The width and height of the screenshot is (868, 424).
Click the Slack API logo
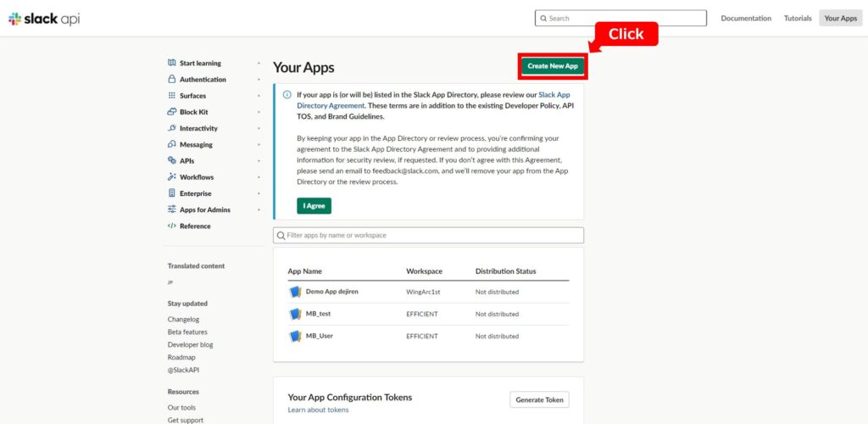coord(44,19)
